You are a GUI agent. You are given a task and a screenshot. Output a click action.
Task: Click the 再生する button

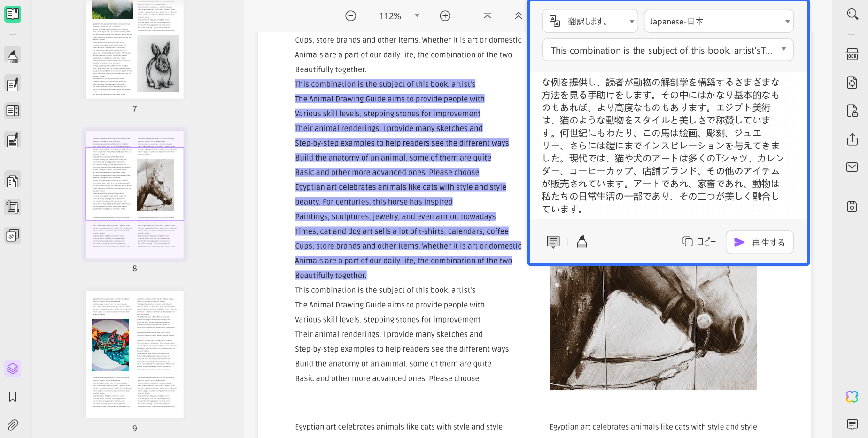click(x=759, y=242)
